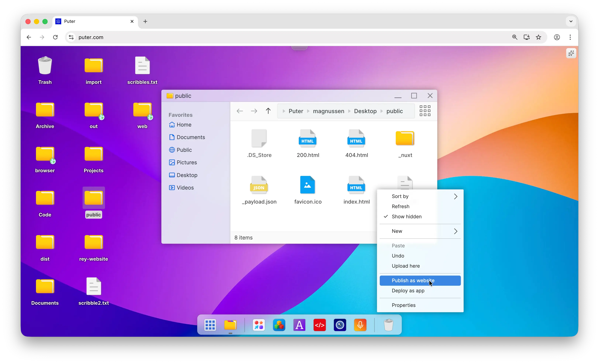Image resolution: width=599 pixels, height=364 pixels.
Task: Open the Trash from the dock
Action: point(388,325)
